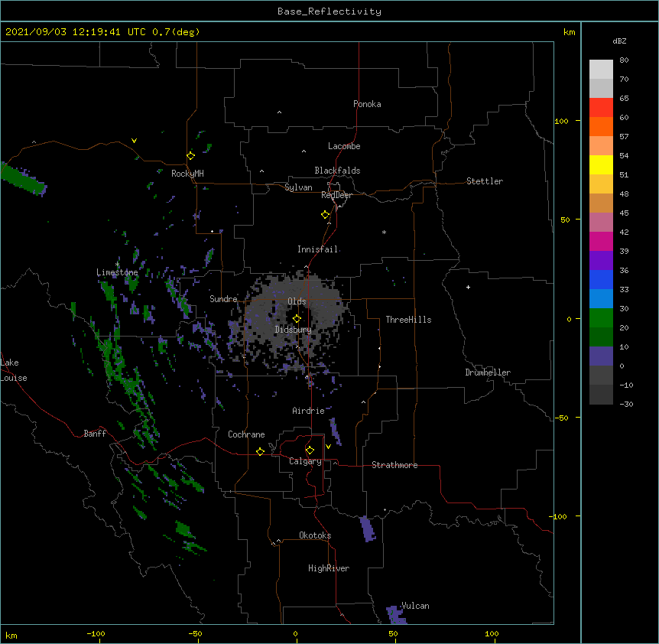
Task: Select the yellow 51-54 dBZ legend swatch
Action: click(x=601, y=164)
